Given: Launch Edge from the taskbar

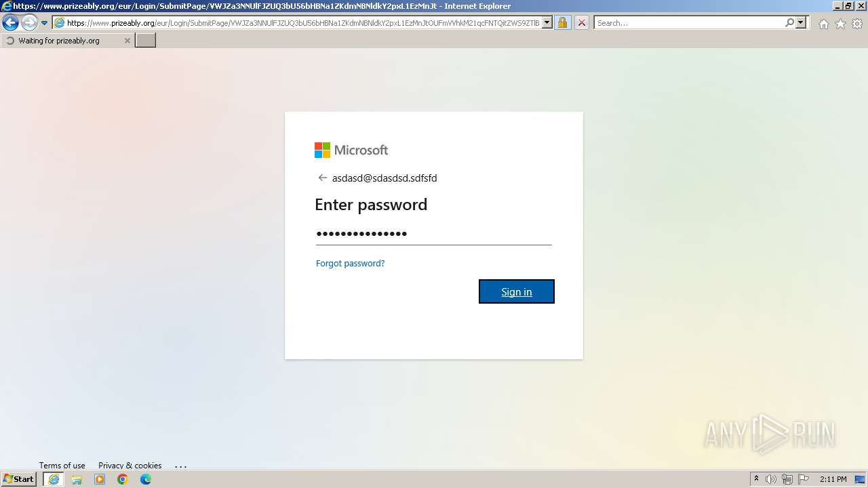Looking at the screenshot, I should 146,479.
